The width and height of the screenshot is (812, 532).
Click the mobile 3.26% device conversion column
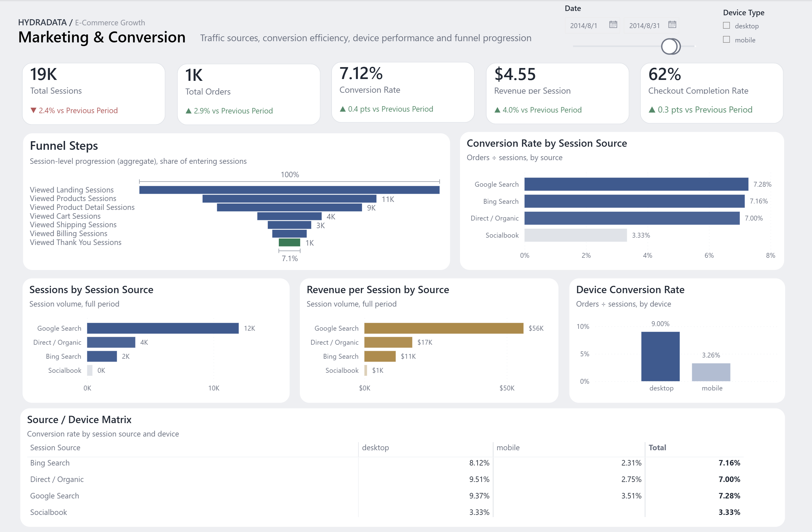point(711,372)
